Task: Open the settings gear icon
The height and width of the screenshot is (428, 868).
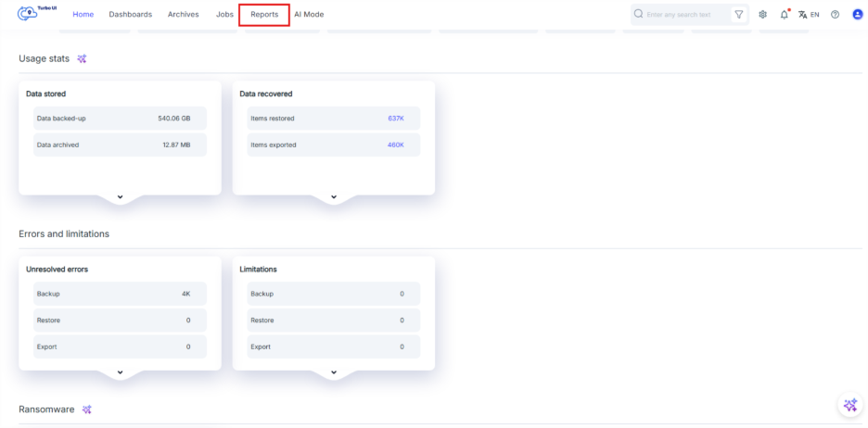Action: [x=762, y=15]
